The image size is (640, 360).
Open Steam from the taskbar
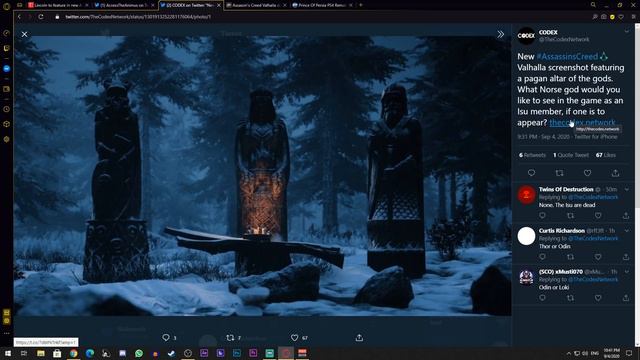click(171, 353)
